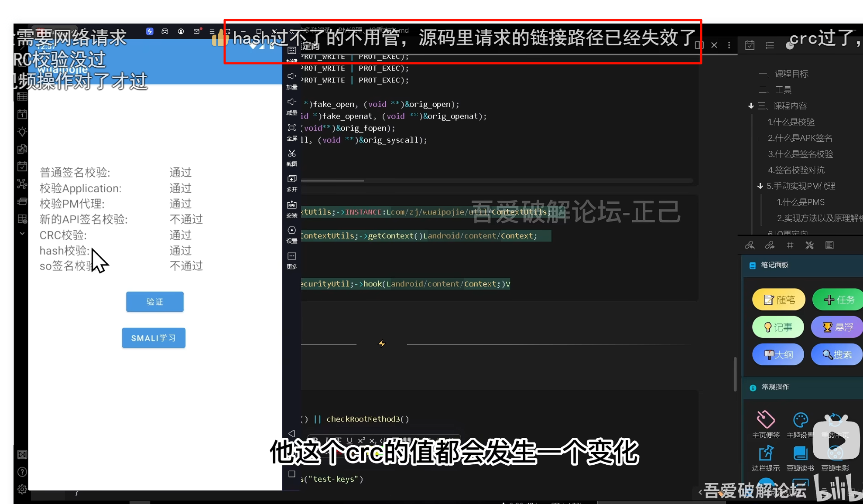The width and height of the screenshot is (863, 504).
Task: Open the outgoing links tab in lower sidebar
Action: coord(770,245)
